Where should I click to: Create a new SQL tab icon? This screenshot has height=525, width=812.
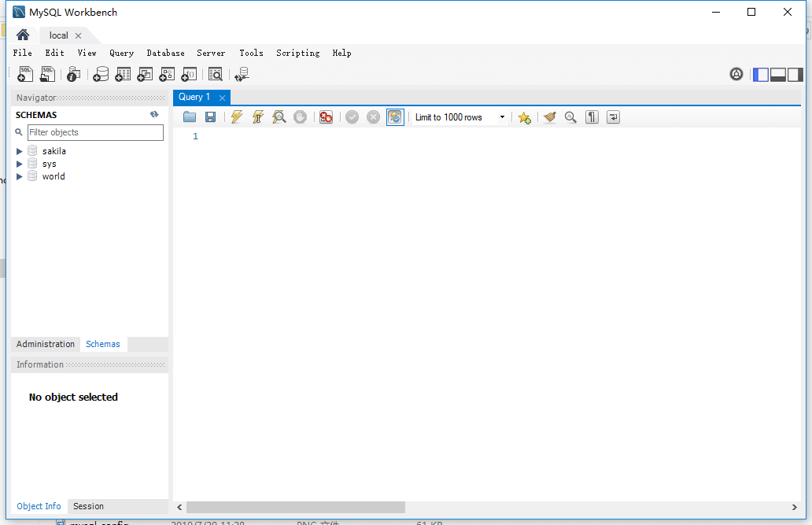pos(25,74)
